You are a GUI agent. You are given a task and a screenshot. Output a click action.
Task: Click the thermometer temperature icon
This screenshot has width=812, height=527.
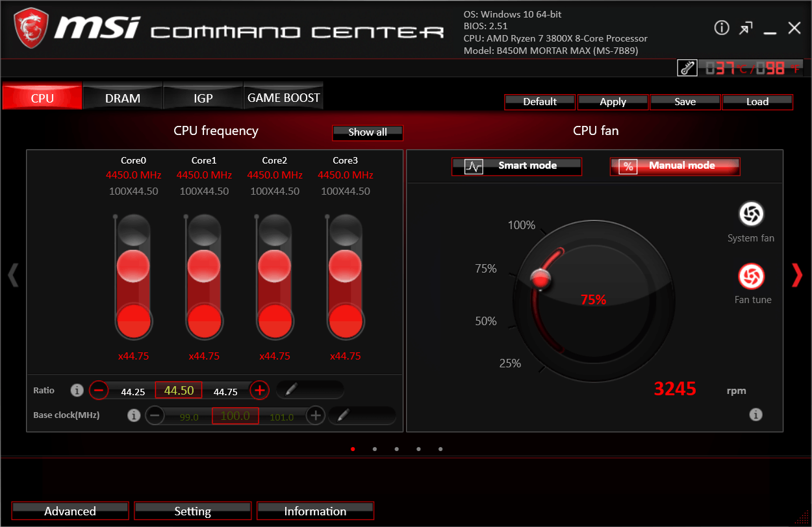click(687, 68)
